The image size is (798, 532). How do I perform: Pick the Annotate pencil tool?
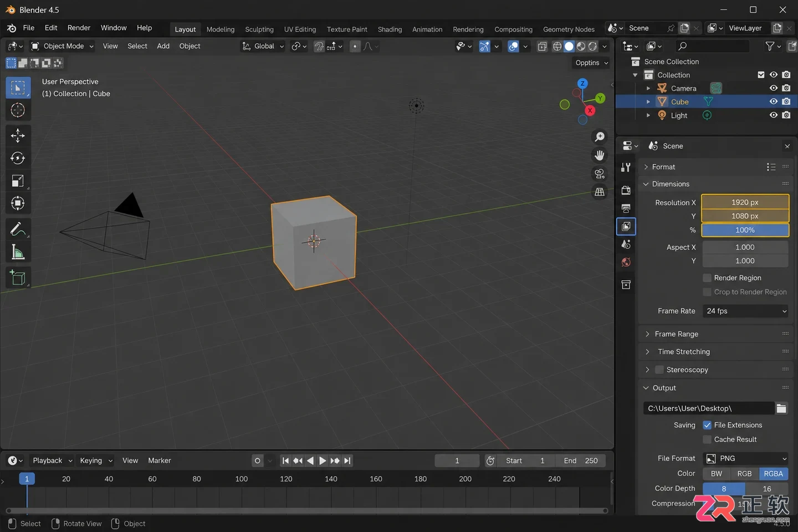[18, 228]
